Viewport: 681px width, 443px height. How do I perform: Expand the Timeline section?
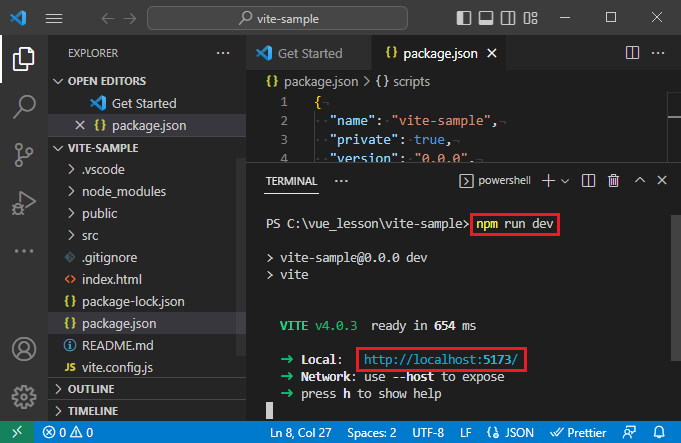click(147, 411)
